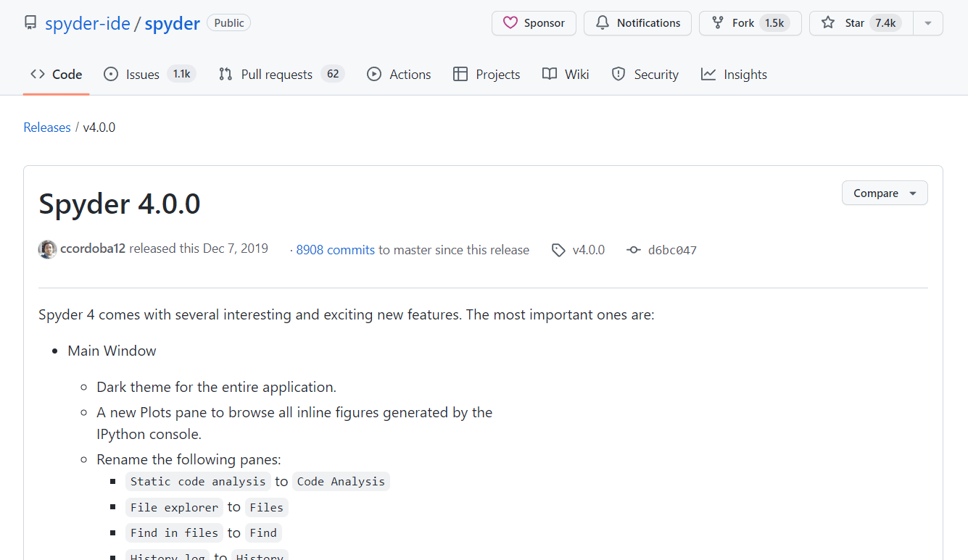The width and height of the screenshot is (968, 560).
Task: Click the Spyder 4.0.0 release title
Action: coord(120,204)
